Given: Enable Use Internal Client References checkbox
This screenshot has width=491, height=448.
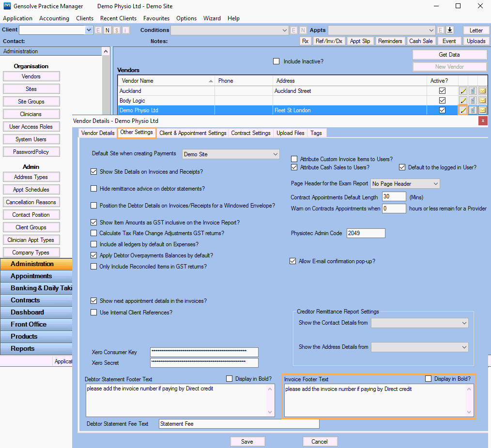Looking at the screenshot, I should click(x=93, y=313).
